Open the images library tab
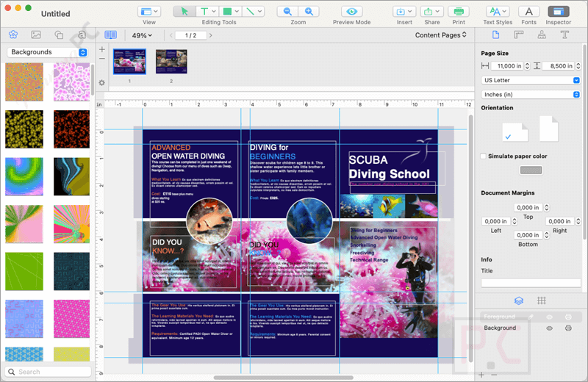This screenshot has height=382, width=588. coord(36,35)
